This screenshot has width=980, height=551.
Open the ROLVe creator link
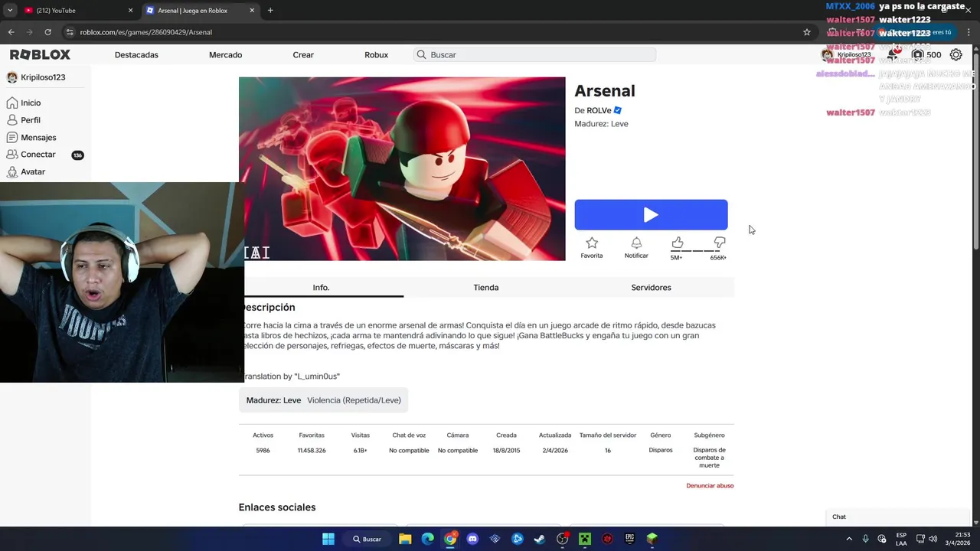coord(599,110)
